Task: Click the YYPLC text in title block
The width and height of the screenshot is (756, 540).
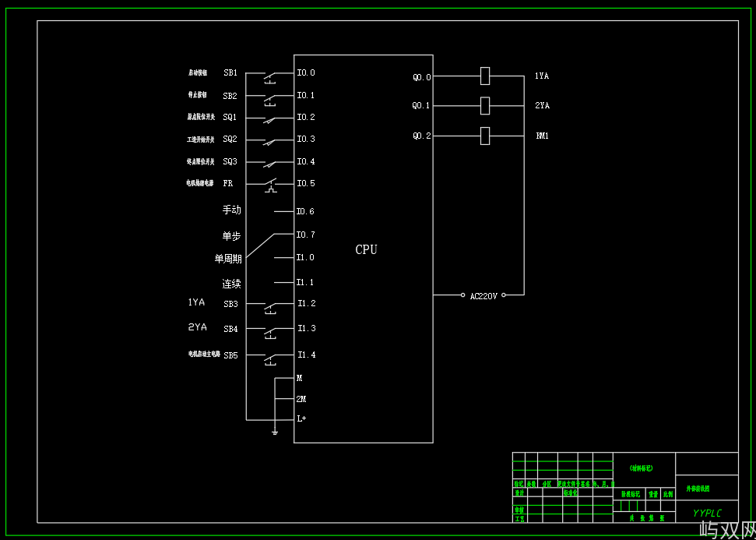Action: pos(707,513)
